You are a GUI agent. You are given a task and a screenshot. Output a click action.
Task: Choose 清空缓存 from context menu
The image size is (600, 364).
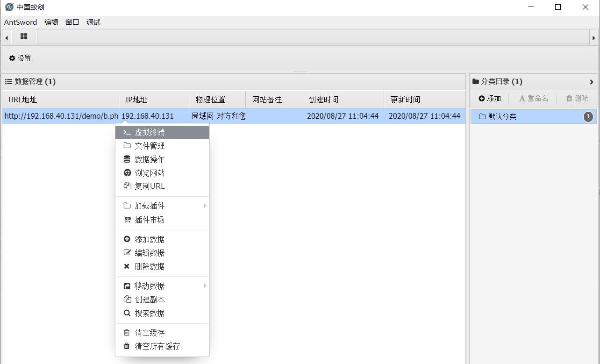point(162,333)
